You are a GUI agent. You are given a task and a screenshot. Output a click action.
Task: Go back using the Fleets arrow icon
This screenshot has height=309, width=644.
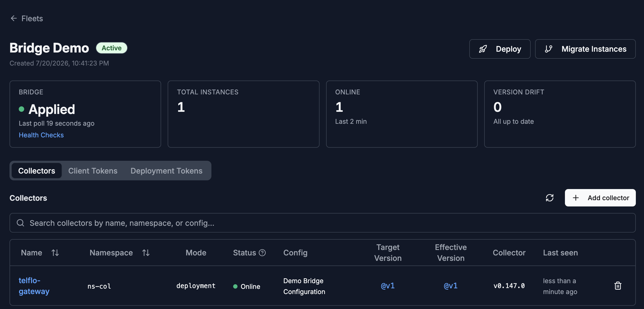[14, 18]
